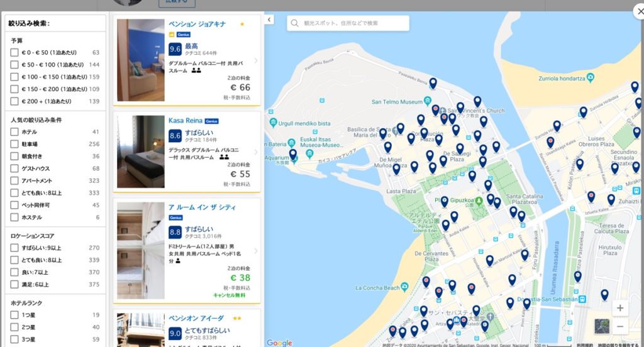Close the map overlay with X
This screenshot has width=644, height=347.
(639, 11)
